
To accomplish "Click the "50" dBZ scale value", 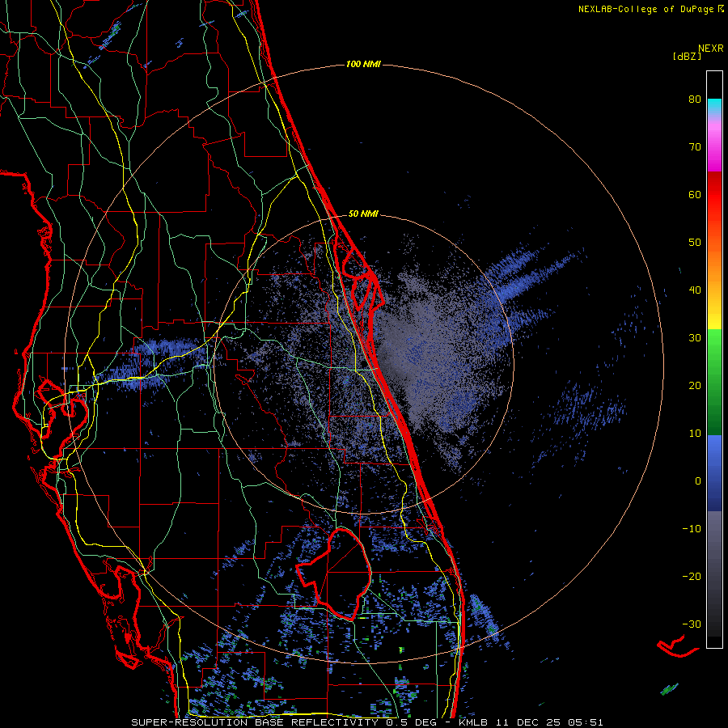I will (x=695, y=243).
